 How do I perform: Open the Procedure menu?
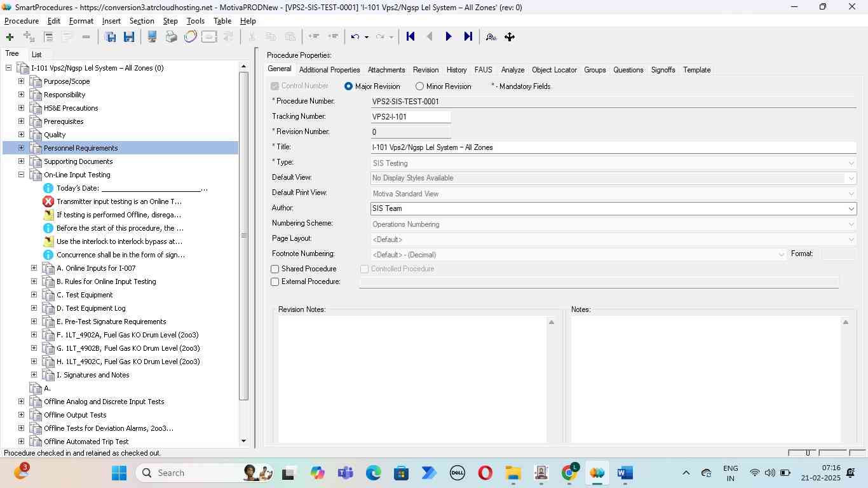click(22, 21)
